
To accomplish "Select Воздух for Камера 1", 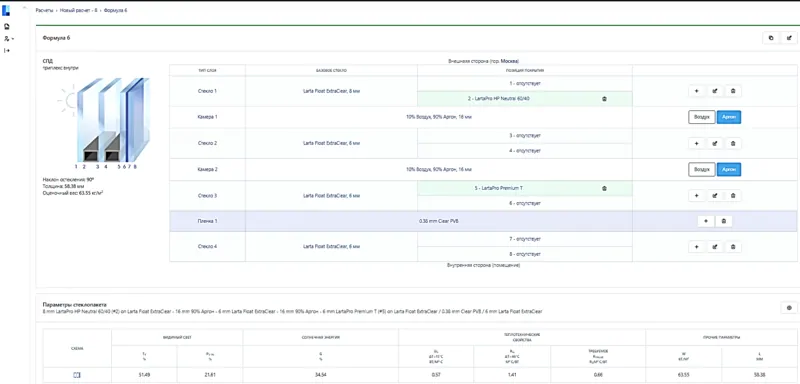I will click(x=702, y=117).
